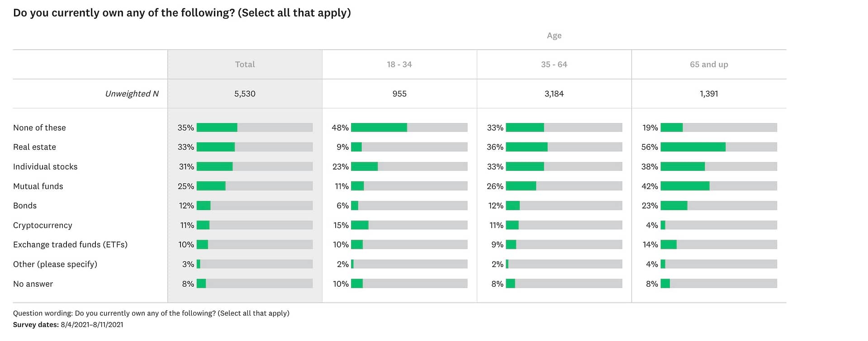
Task: Click the 65 and up column header
Action: pyautogui.click(x=709, y=64)
